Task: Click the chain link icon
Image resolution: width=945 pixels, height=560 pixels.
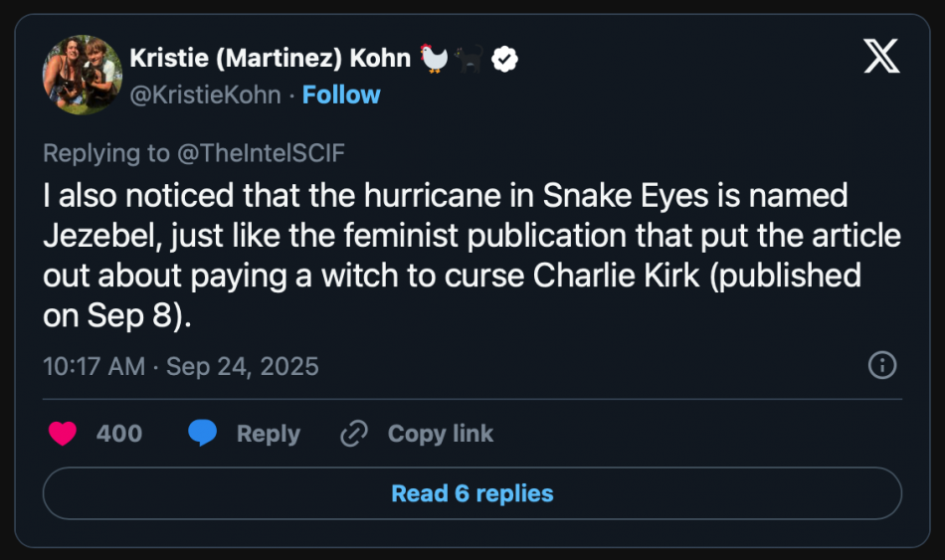Action: pyautogui.click(x=354, y=434)
